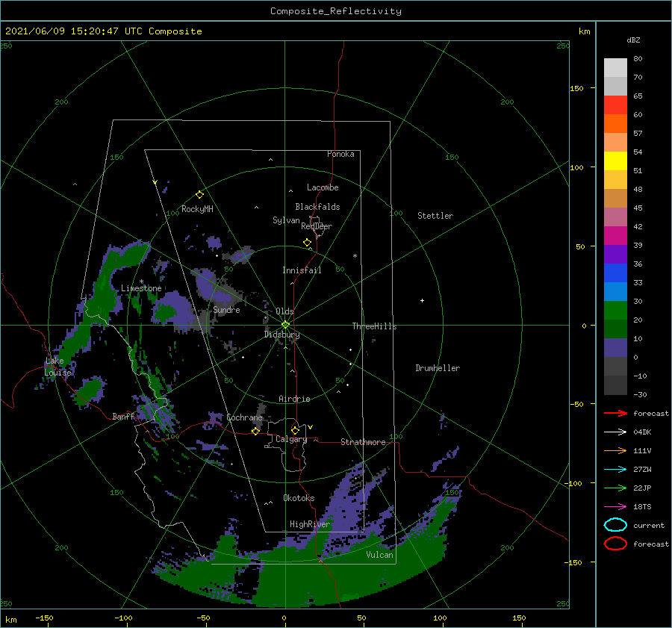Click the Strathmore city label
Image resolution: width=672 pixels, height=628 pixels.
click(363, 442)
